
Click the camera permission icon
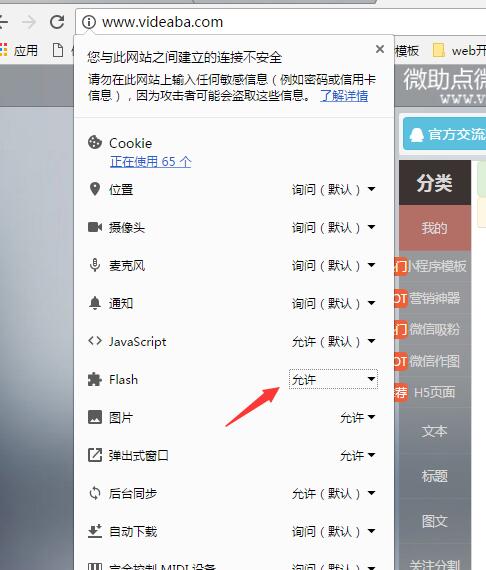point(95,227)
